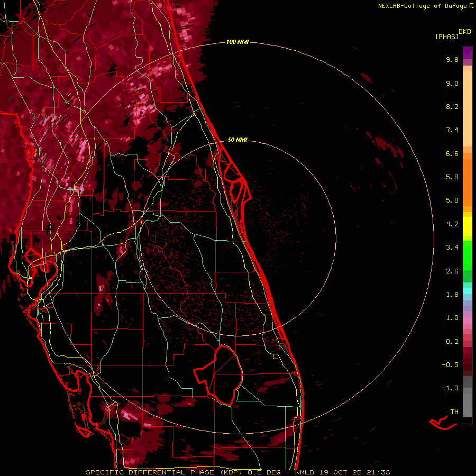Click the 100 NMI range ring label
Image resolution: width=476 pixels, height=476 pixels.
[x=237, y=42]
